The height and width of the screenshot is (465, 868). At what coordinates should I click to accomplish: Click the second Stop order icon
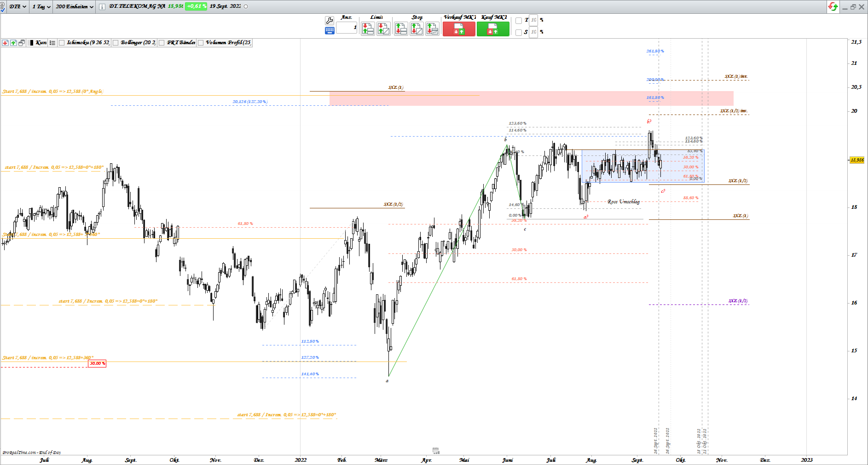(x=417, y=29)
